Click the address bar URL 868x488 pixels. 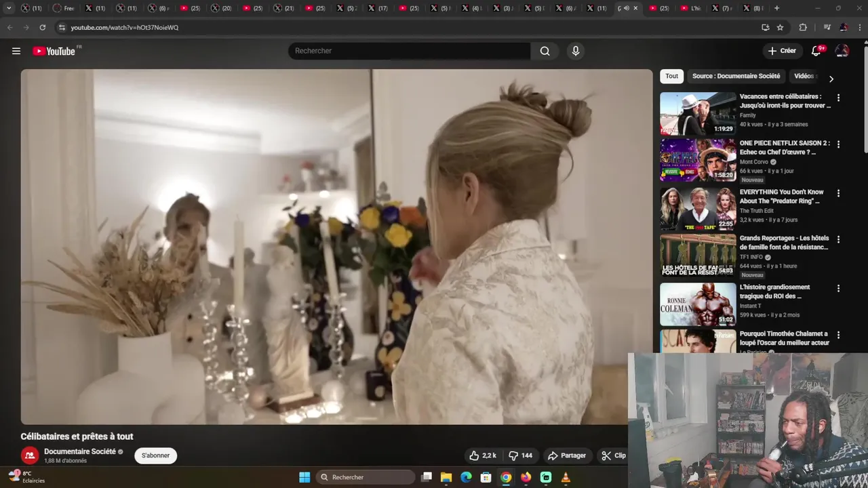[x=125, y=27]
